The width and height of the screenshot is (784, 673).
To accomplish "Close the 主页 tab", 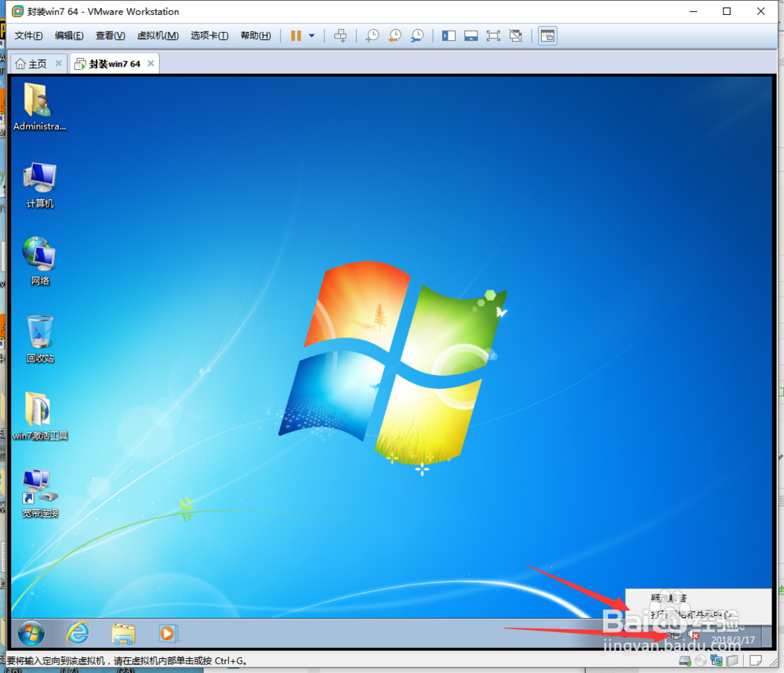I will 59,63.
